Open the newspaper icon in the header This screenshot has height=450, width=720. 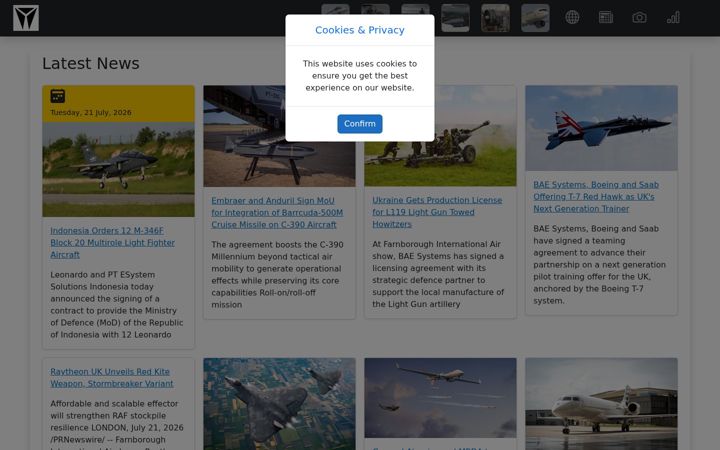click(x=606, y=17)
